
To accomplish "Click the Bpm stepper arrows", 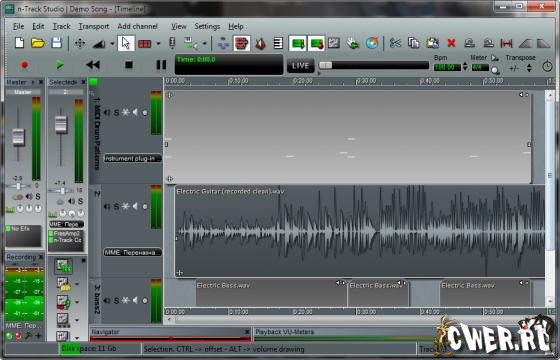I will [465, 67].
